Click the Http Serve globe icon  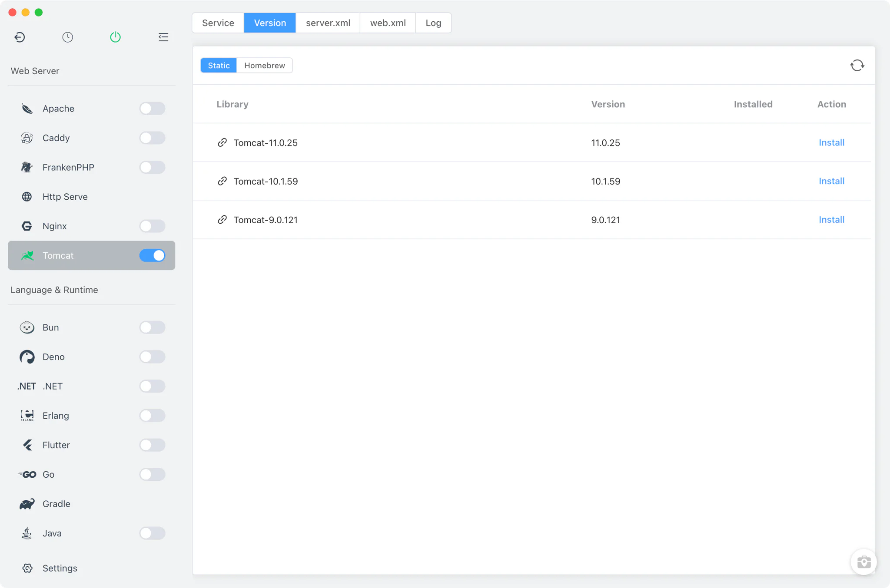pos(27,197)
